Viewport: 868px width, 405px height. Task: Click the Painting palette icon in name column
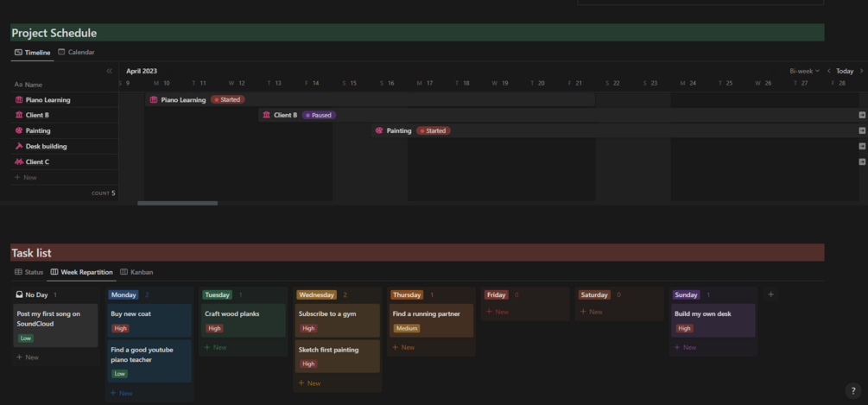pyautogui.click(x=19, y=130)
